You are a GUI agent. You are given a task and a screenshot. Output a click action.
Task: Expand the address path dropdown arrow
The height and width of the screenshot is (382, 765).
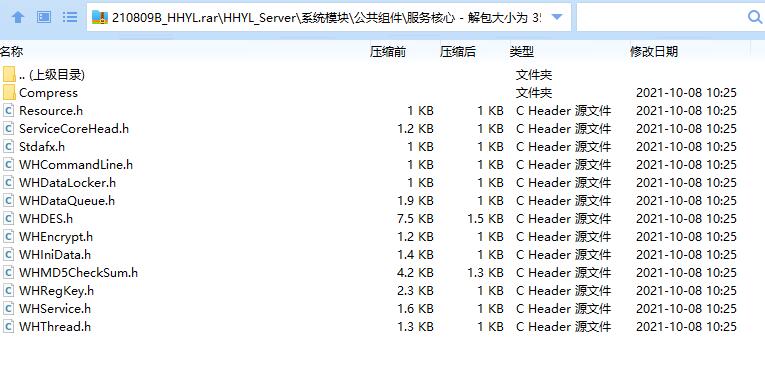557,18
